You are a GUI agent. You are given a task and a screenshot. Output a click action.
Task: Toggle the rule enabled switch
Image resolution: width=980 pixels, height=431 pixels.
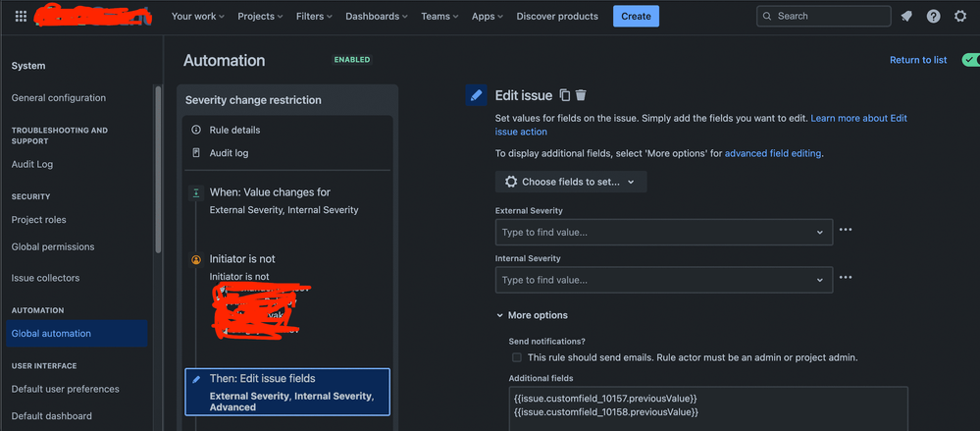970,60
